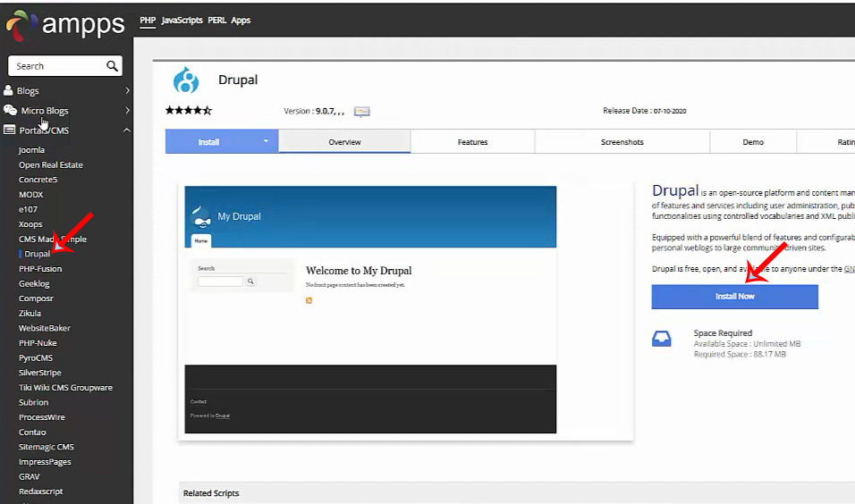Click the Portals/CMS category icon
The image size is (855, 504).
point(10,130)
